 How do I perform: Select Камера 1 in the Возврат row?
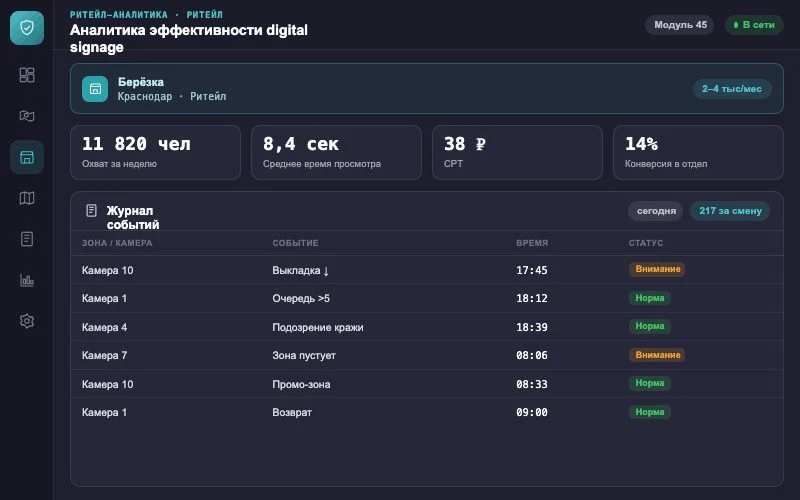click(104, 413)
